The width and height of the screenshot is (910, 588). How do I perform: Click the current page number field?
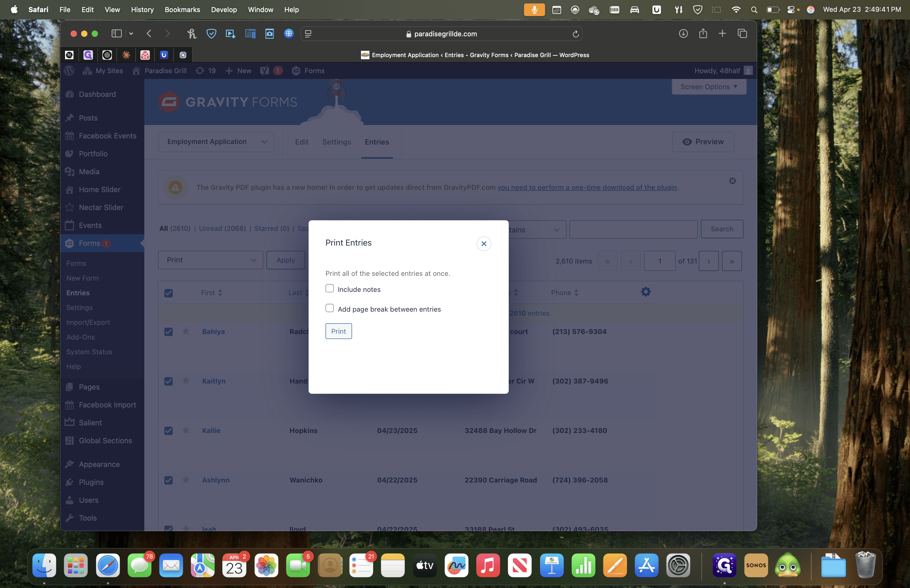(660, 261)
